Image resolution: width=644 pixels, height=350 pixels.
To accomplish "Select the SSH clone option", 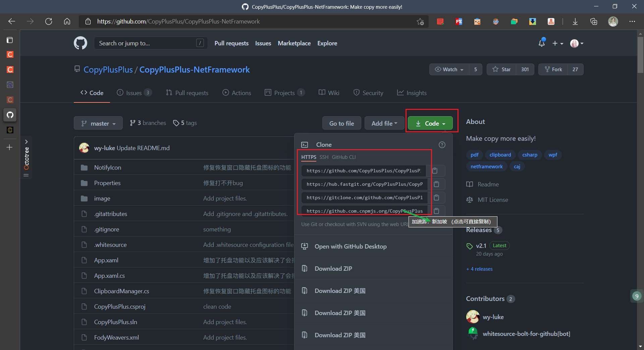I will click(324, 157).
